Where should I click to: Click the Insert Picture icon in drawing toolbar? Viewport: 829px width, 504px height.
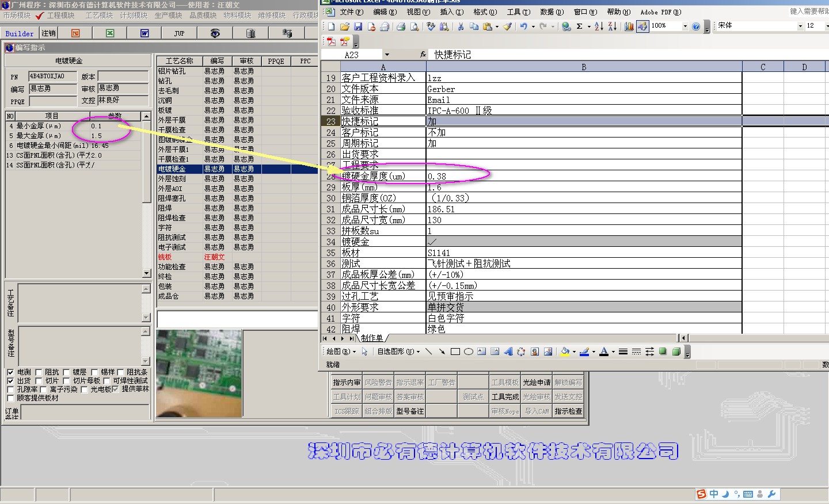coord(548,352)
